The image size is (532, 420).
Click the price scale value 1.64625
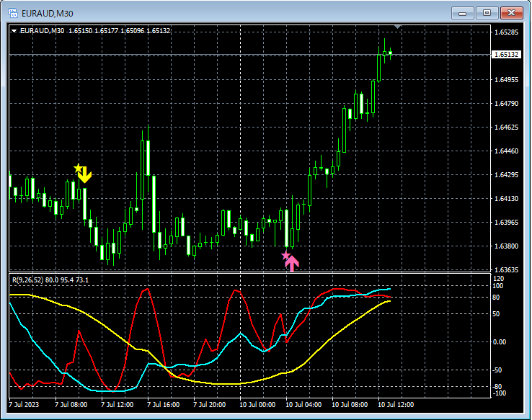pyautogui.click(x=506, y=127)
